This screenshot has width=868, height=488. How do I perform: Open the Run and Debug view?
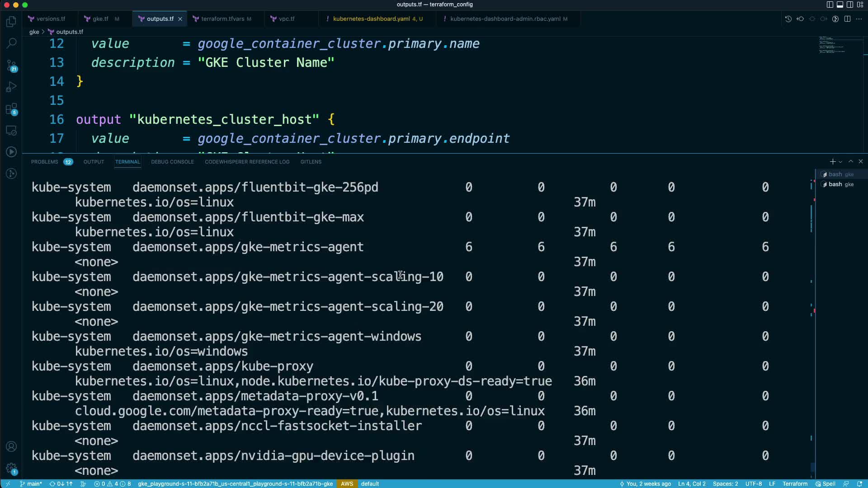(x=11, y=87)
